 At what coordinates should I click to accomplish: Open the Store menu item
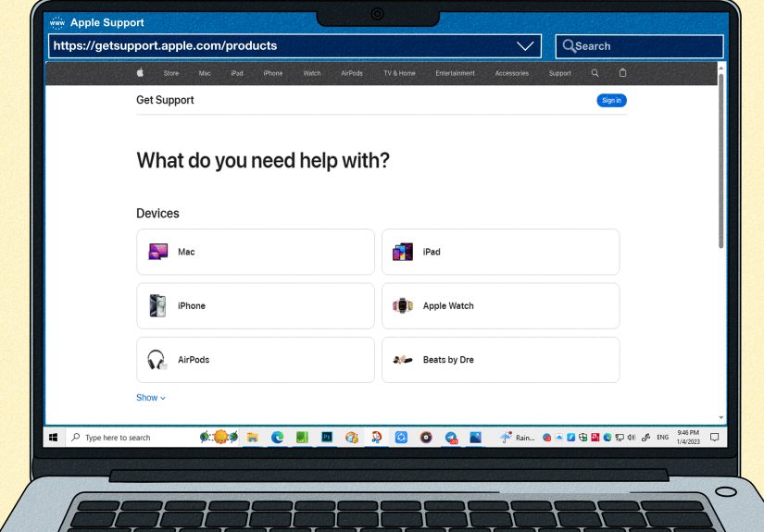tap(171, 73)
